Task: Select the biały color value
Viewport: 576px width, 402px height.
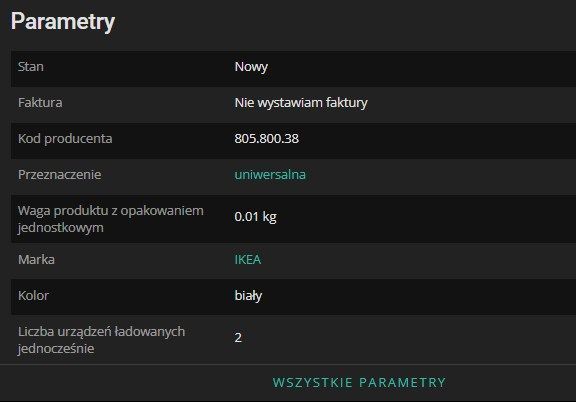Action: tap(248, 295)
